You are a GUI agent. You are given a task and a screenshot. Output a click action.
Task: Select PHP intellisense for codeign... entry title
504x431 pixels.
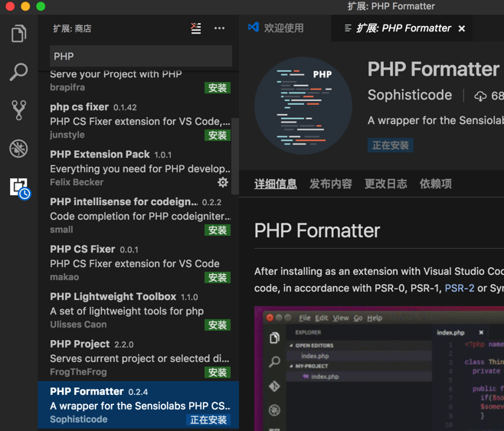point(124,201)
